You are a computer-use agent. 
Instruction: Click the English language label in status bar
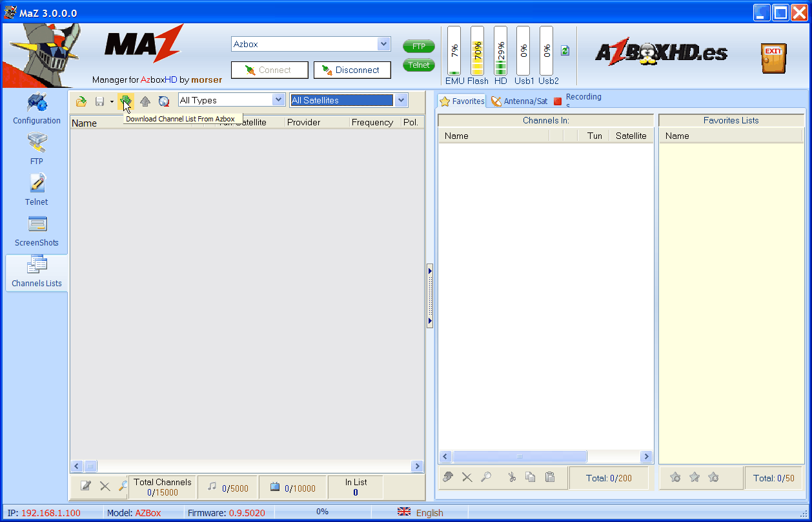pos(430,513)
